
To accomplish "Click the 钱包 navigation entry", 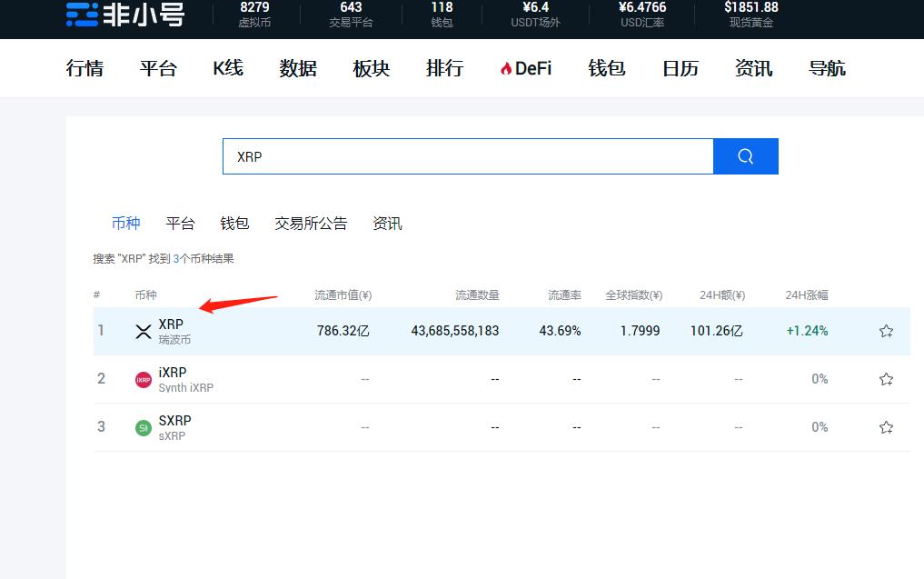I will [x=606, y=67].
